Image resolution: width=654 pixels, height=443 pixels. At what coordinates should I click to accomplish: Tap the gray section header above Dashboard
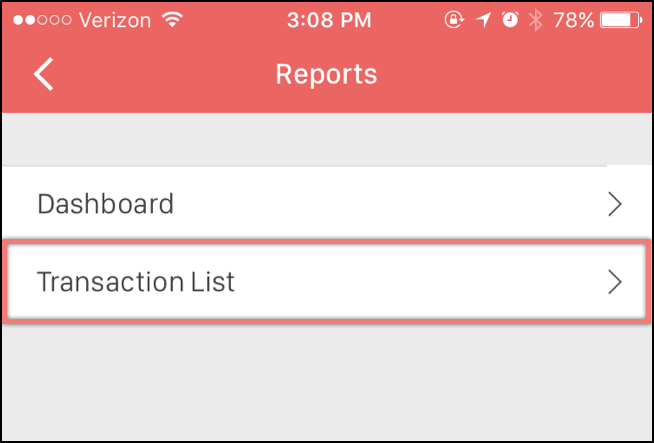[x=327, y=139]
